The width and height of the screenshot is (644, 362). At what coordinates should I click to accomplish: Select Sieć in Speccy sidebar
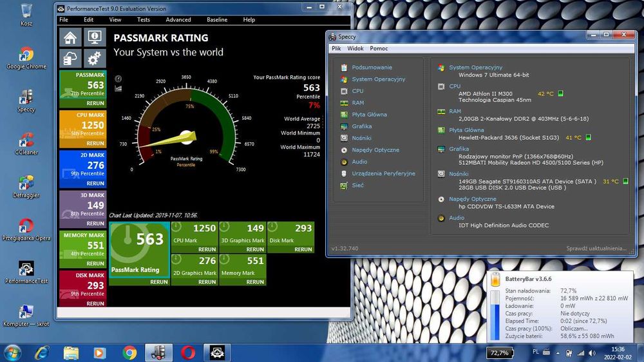click(357, 186)
